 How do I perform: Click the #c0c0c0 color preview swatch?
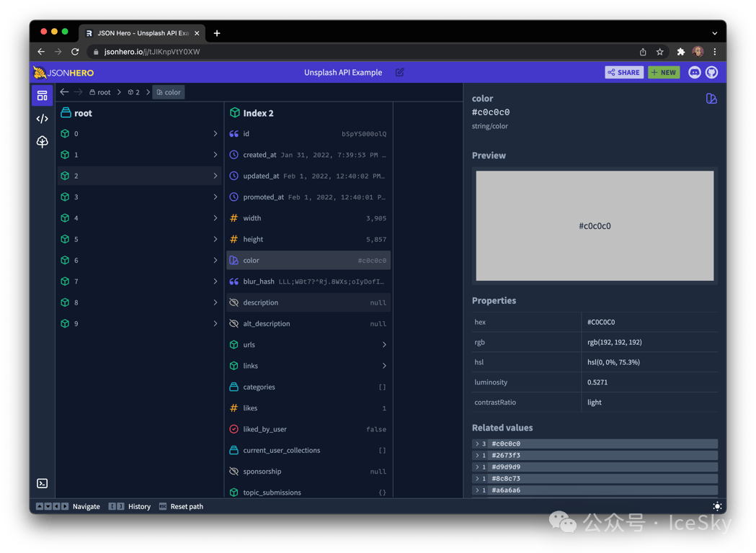[595, 225]
